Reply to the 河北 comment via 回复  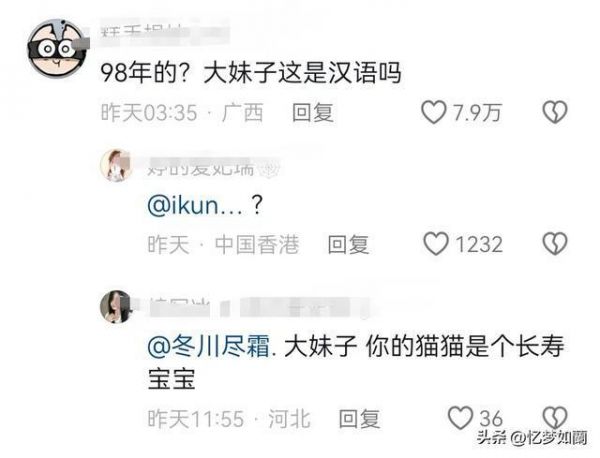pyautogui.click(x=359, y=418)
